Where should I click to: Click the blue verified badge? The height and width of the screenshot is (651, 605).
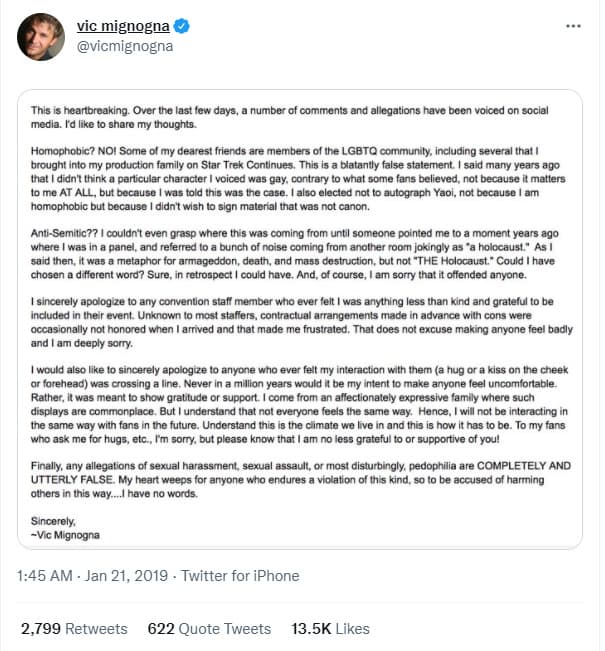pos(181,26)
